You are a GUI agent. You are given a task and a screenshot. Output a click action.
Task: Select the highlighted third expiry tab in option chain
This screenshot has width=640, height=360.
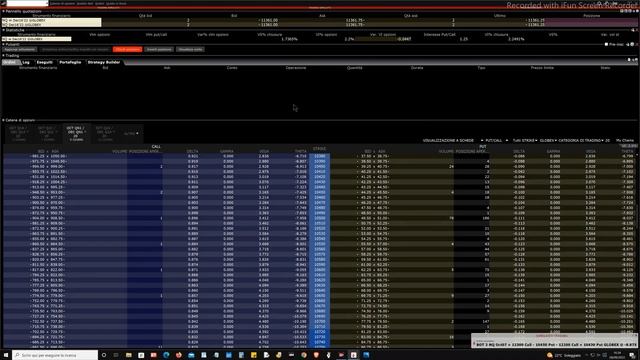(76, 133)
